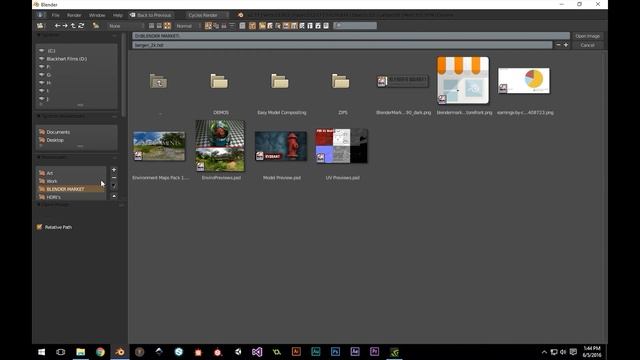Screen dimensions: 640x360
Task: Open the Normal display size dropdown
Action: 187,26
